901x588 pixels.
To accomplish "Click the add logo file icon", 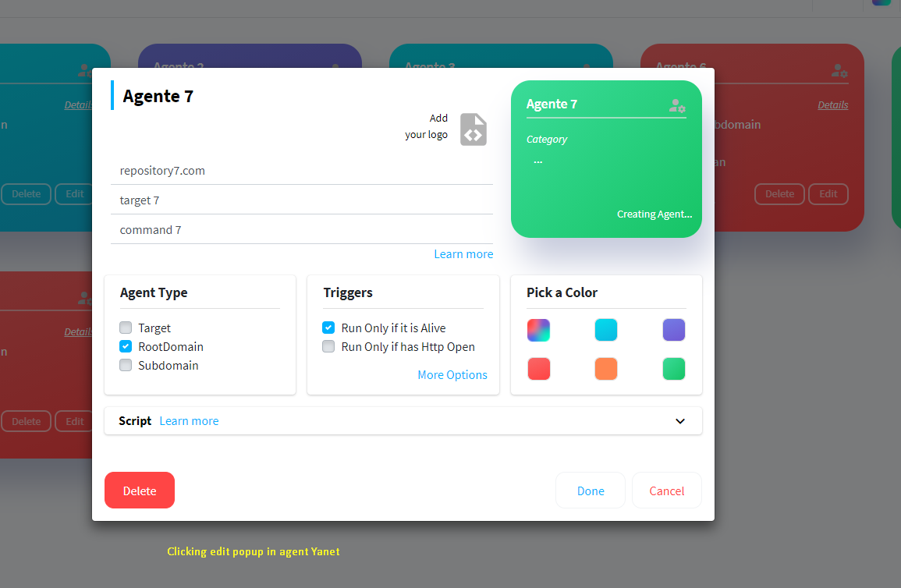I will [474, 129].
